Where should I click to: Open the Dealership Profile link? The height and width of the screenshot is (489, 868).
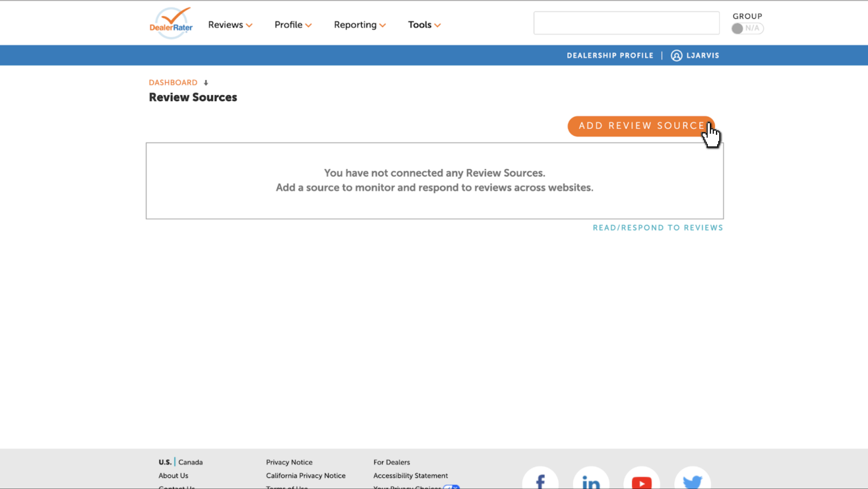[x=610, y=56]
